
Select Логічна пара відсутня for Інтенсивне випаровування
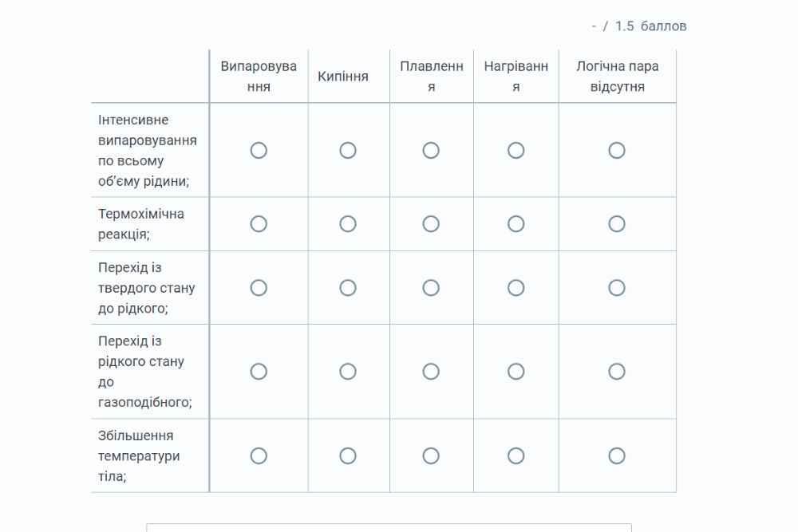tap(617, 151)
